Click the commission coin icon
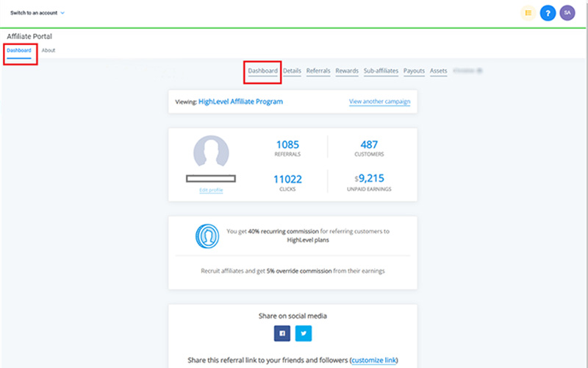Screen dimensions: 588x368 (x=207, y=236)
